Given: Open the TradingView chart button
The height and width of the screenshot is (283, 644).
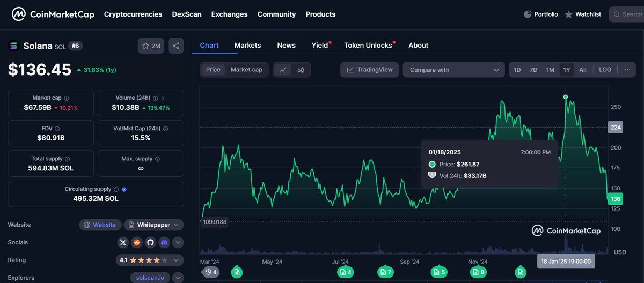Looking at the screenshot, I should point(370,70).
